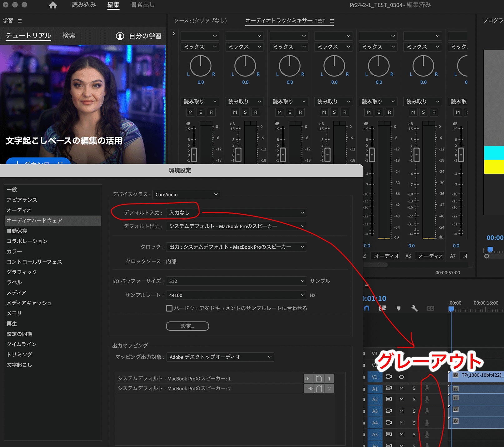504x447 pixels.
Task: Toggle track output visibility eye on V1
Action: (x=402, y=377)
